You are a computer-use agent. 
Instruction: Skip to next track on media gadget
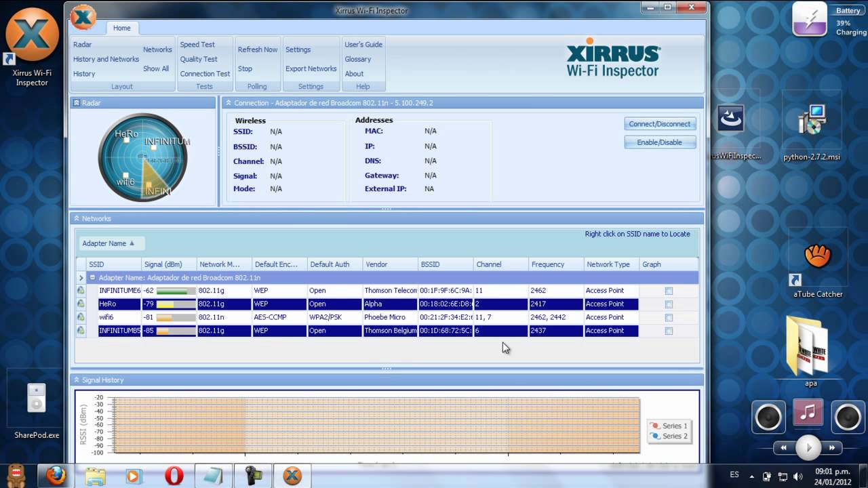coord(832,447)
